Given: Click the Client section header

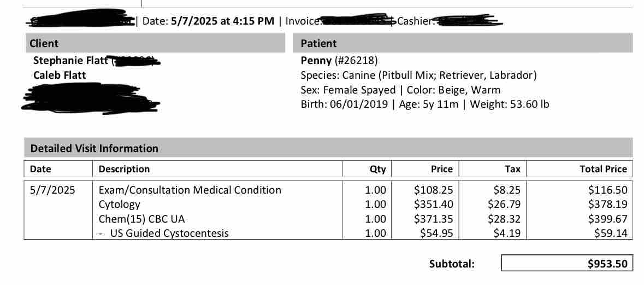Looking at the screenshot, I should 155,43.
